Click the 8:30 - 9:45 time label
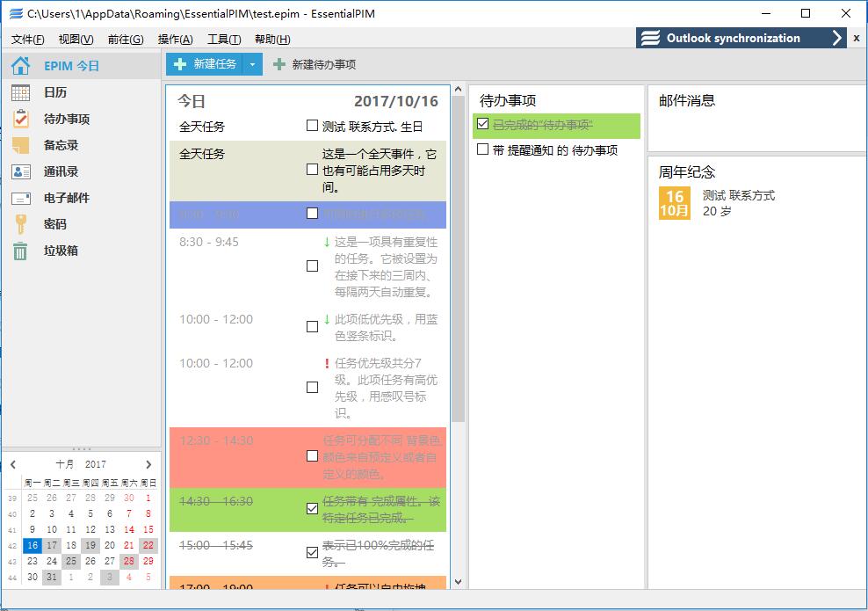The width and height of the screenshot is (868, 611). [209, 242]
